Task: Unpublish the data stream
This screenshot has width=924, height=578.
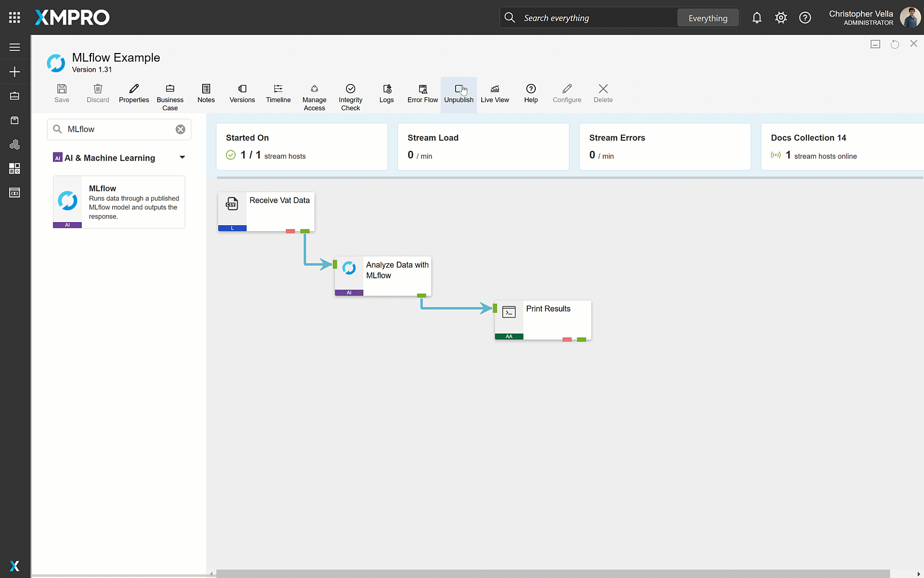Action: [x=458, y=94]
